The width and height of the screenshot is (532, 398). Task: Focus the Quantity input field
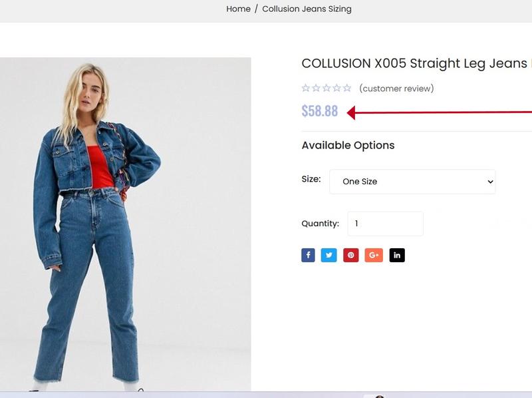(x=386, y=224)
